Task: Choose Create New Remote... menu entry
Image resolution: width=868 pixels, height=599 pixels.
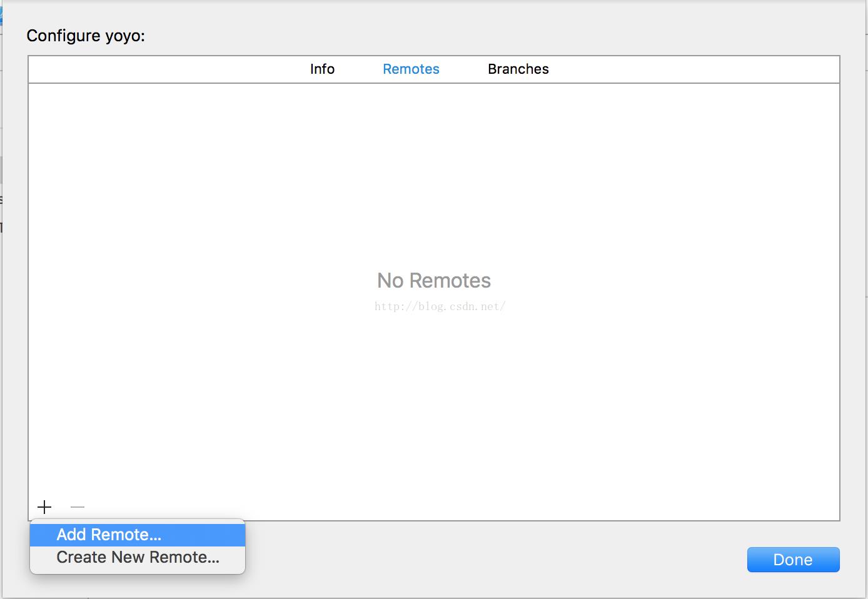Action: (138, 557)
